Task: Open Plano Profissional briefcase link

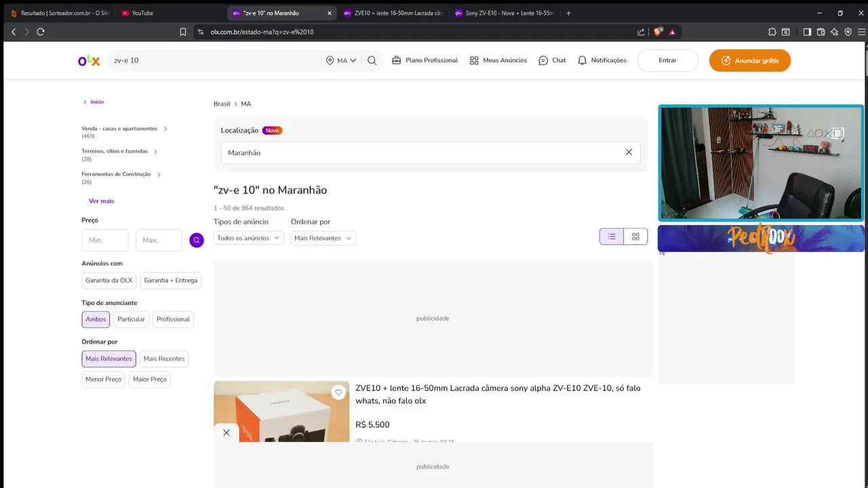Action: tap(425, 60)
